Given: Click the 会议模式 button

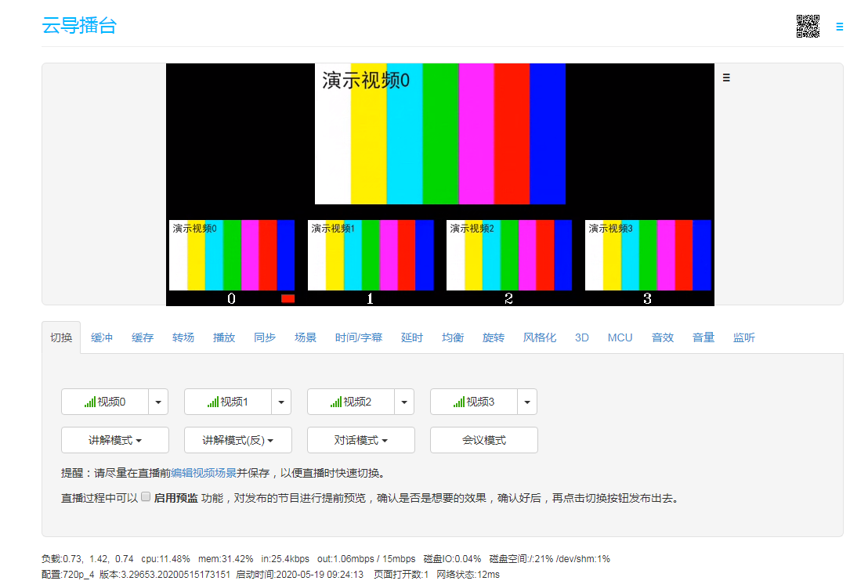Looking at the screenshot, I should pos(484,440).
